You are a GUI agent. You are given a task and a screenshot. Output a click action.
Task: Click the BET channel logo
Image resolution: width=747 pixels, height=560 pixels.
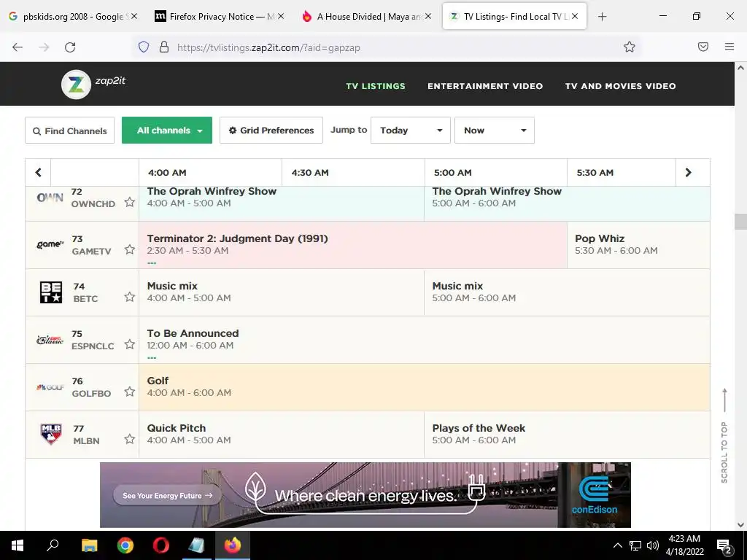tap(51, 292)
